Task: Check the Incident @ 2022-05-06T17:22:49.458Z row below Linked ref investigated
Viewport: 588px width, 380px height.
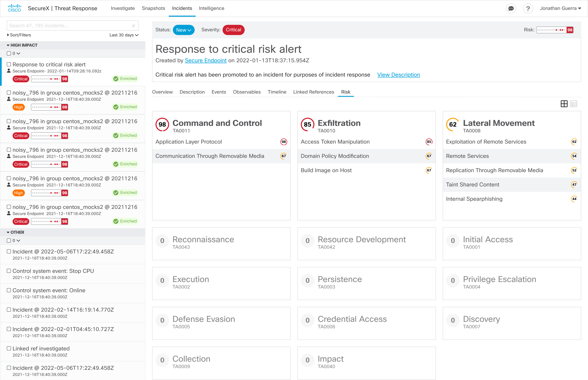Action: [x=9, y=368]
